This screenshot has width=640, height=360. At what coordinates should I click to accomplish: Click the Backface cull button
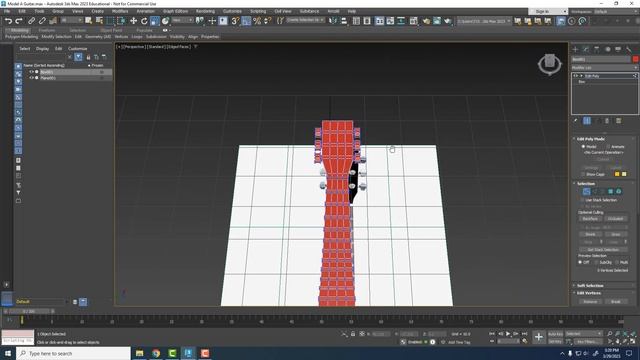click(590, 219)
